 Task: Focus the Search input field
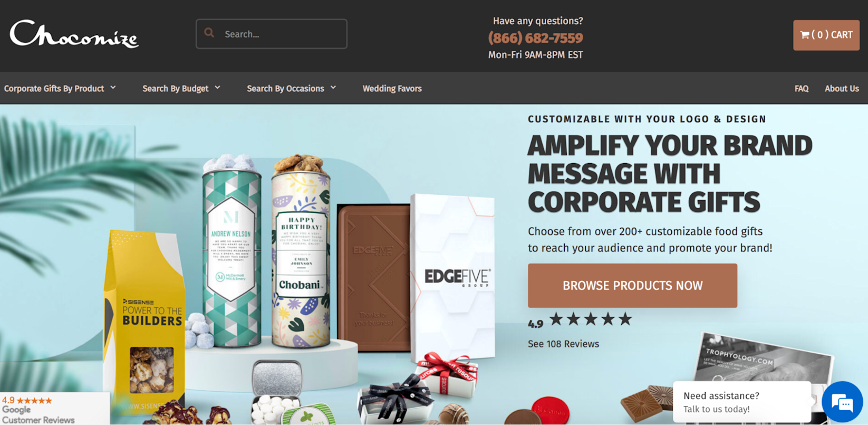[x=272, y=34]
